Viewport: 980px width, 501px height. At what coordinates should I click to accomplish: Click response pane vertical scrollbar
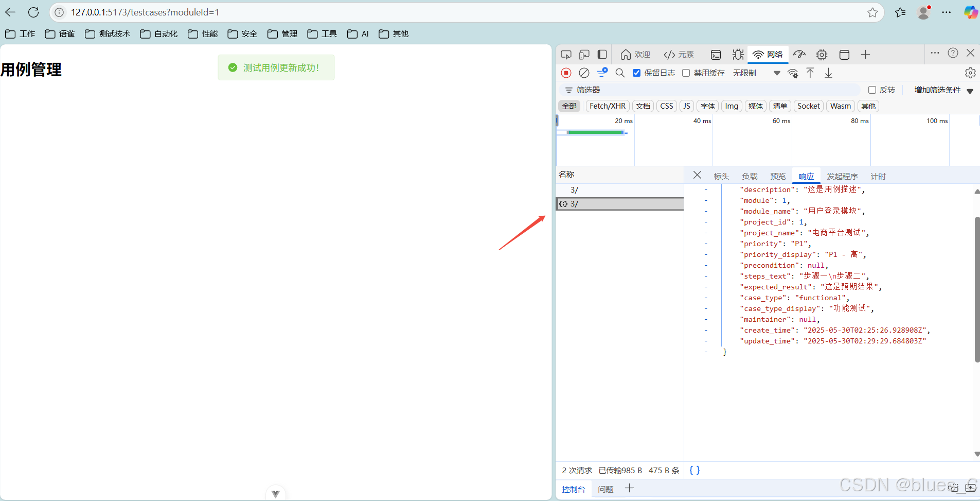click(977, 289)
